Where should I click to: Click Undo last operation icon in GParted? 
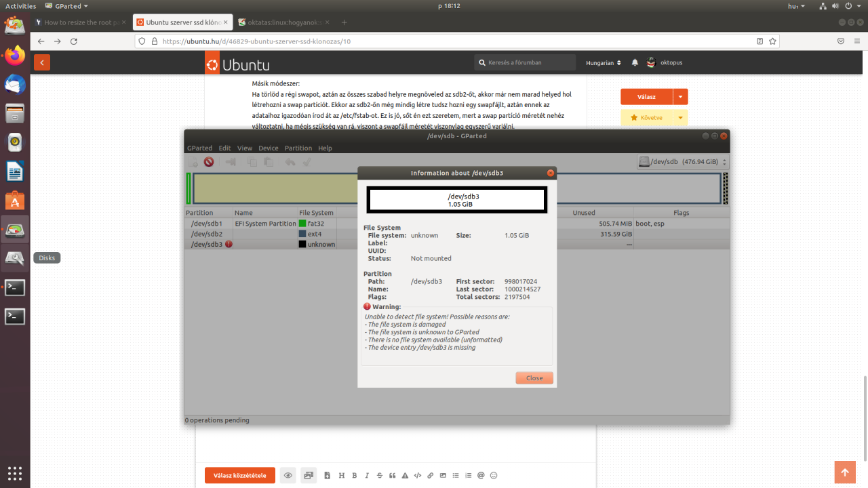click(290, 162)
